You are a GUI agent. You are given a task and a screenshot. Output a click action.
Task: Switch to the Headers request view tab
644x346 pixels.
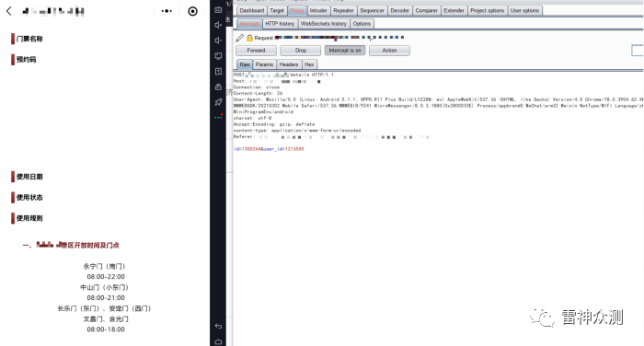(x=289, y=64)
